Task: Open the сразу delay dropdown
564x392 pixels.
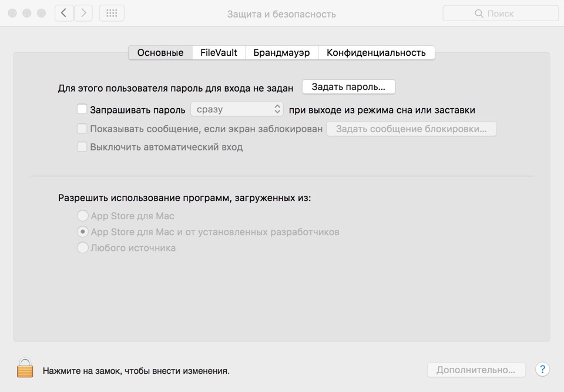Action: coord(237,109)
